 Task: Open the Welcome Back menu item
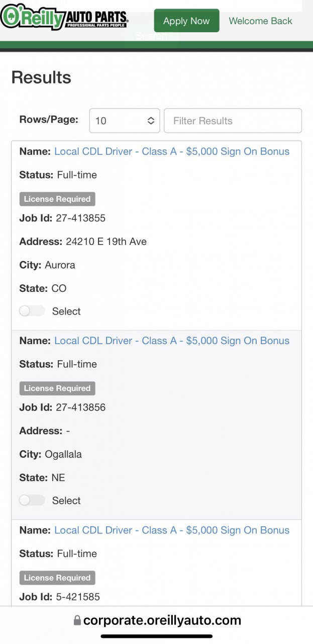tap(260, 21)
